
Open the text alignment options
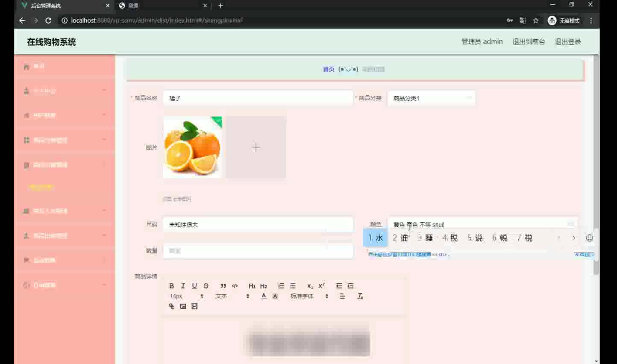pyautogui.click(x=342, y=296)
